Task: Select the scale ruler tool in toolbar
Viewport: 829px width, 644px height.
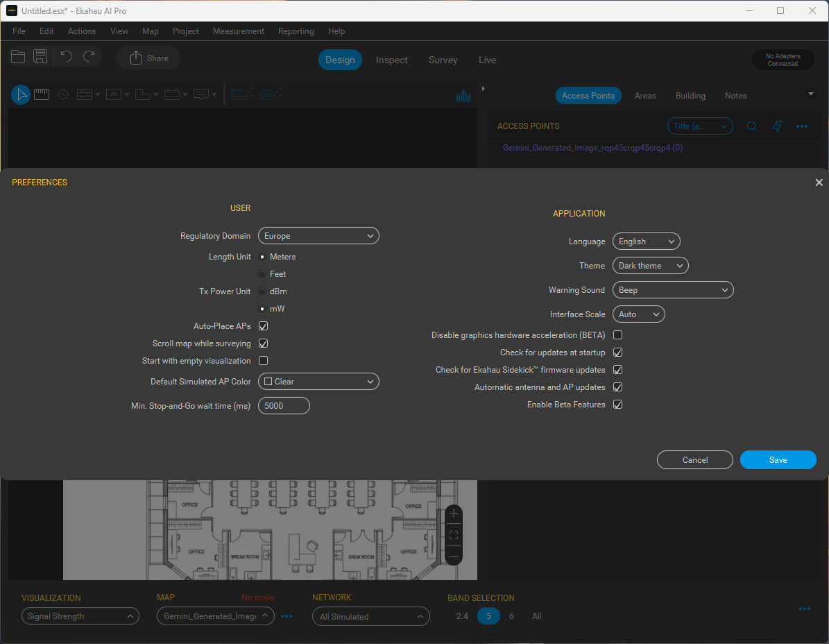Action: pyautogui.click(x=42, y=94)
